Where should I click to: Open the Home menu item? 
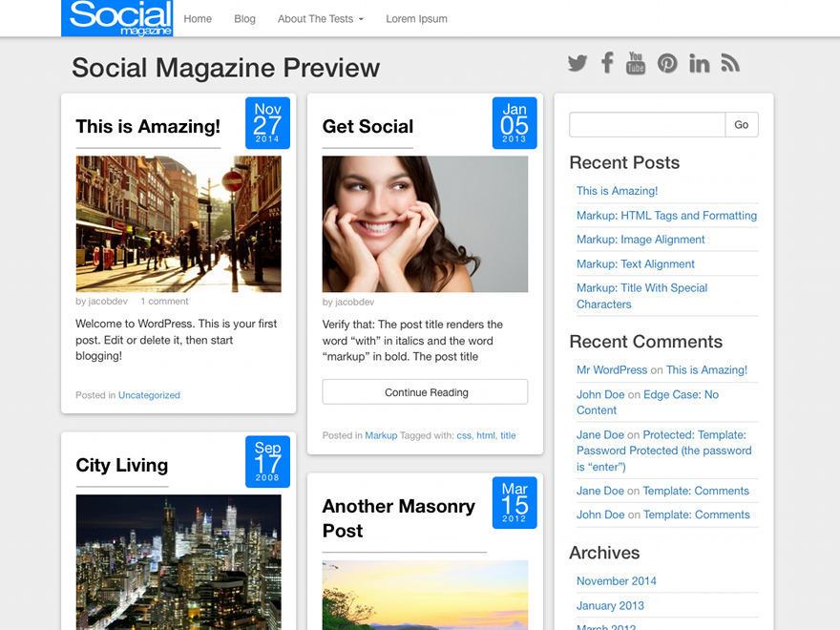pos(198,19)
